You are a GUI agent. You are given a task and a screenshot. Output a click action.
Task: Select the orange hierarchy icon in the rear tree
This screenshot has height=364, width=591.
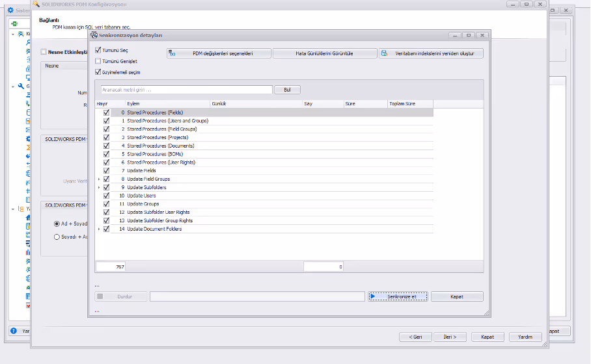tap(21, 209)
